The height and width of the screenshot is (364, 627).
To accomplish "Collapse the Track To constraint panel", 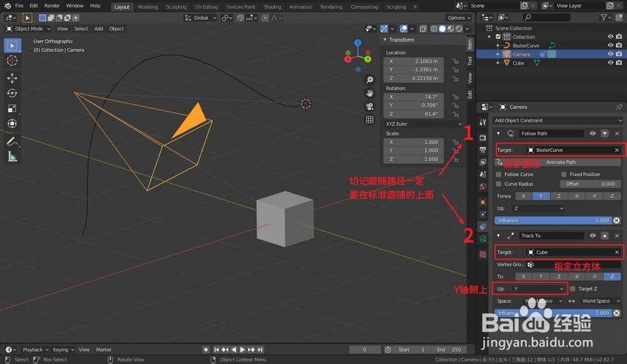I will point(498,236).
